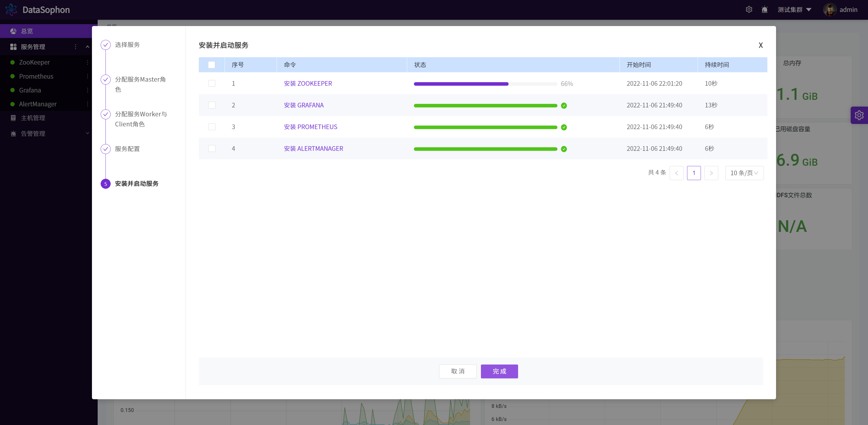Open ZooKeeper three-dot options

tap(87, 62)
